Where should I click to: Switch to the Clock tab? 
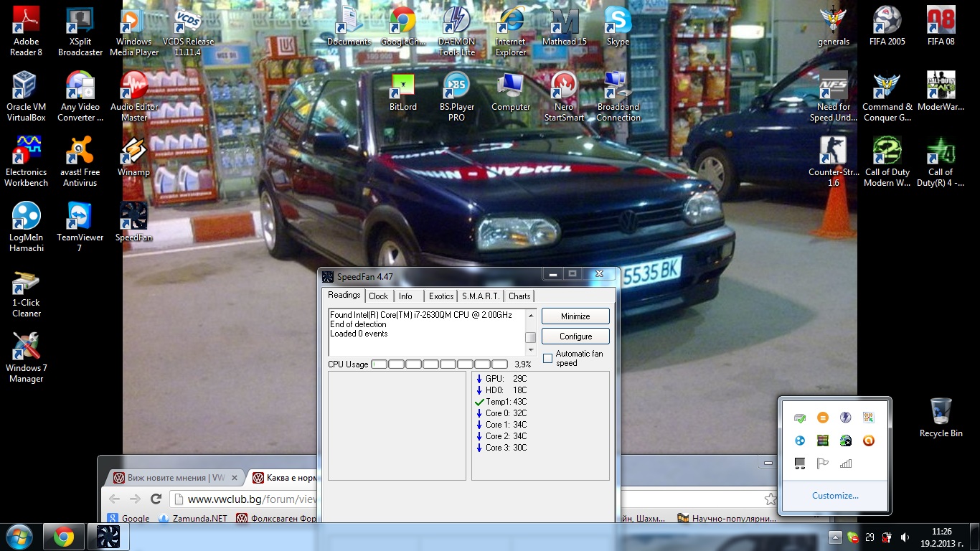(x=378, y=296)
